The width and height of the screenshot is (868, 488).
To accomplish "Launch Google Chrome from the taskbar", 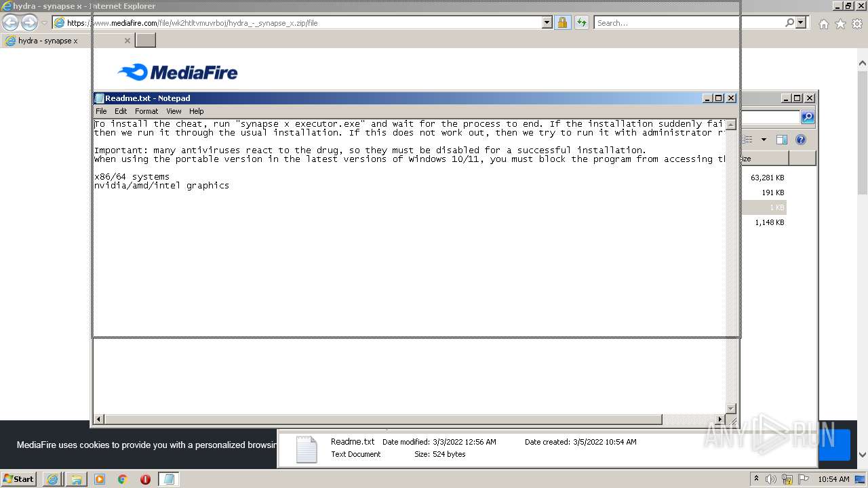I will (123, 479).
